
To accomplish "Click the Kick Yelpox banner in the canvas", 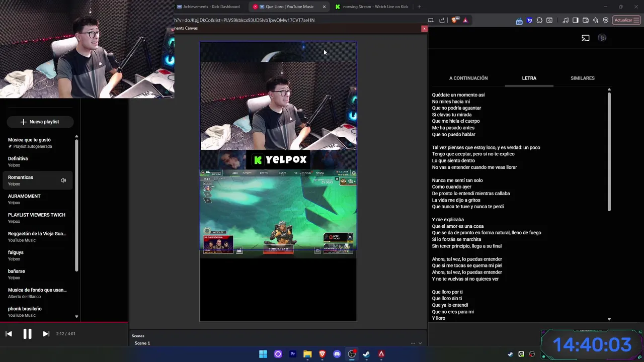I will [x=278, y=160].
